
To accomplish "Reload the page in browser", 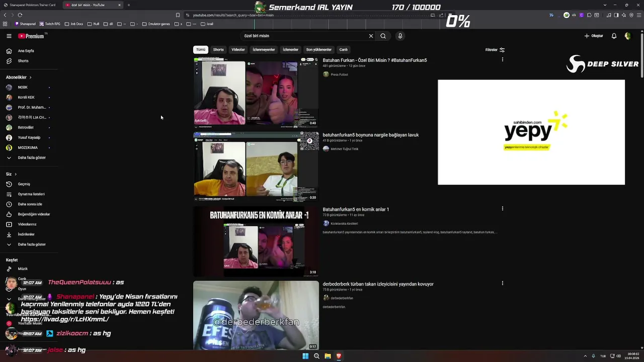I will point(20,15).
